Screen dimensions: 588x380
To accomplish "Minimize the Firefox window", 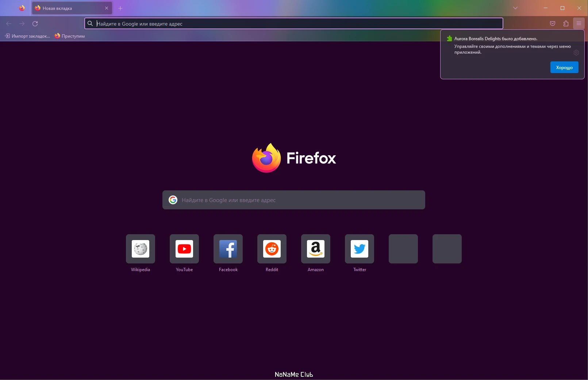I will pyautogui.click(x=546, y=8).
